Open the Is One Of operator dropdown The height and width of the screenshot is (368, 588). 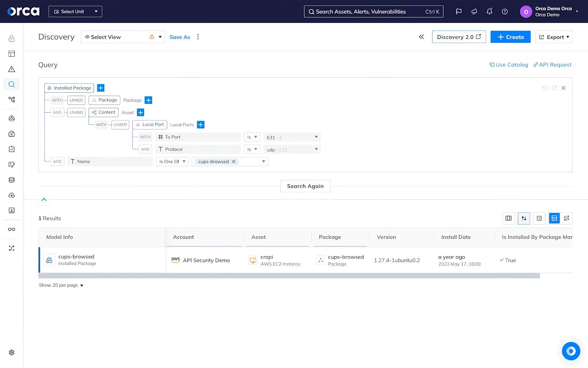click(172, 162)
